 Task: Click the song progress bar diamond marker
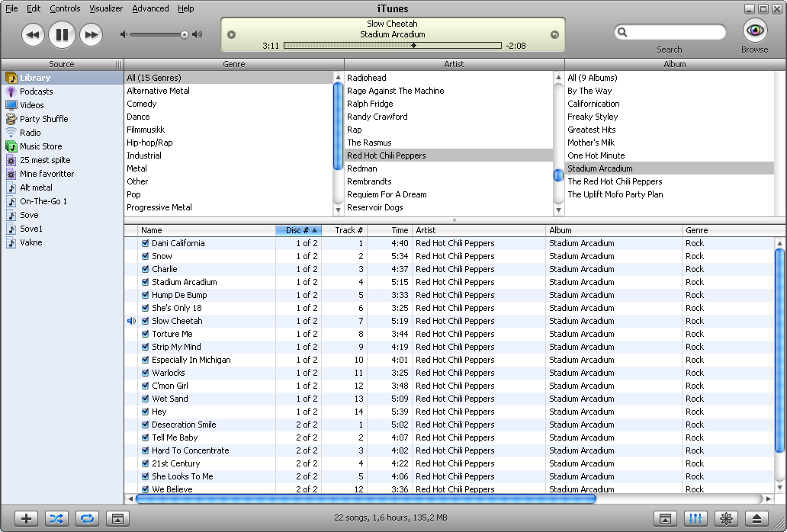pyautogui.click(x=413, y=46)
